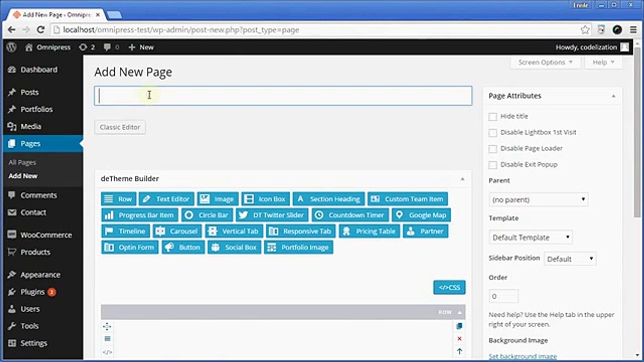Click the Order number field
Screen dimensions: 644x362
click(503, 296)
